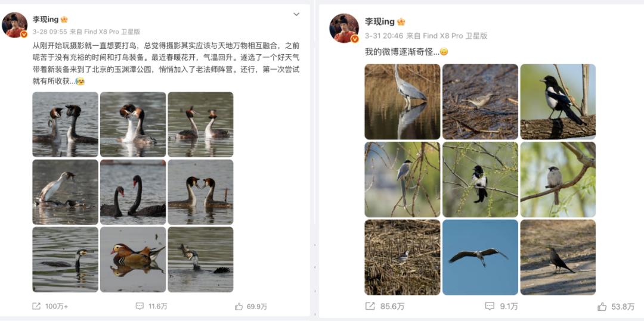Screen dimensions: 644x321
Task: Open the avatar on the 3-28 post
Action: click(x=15, y=25)
